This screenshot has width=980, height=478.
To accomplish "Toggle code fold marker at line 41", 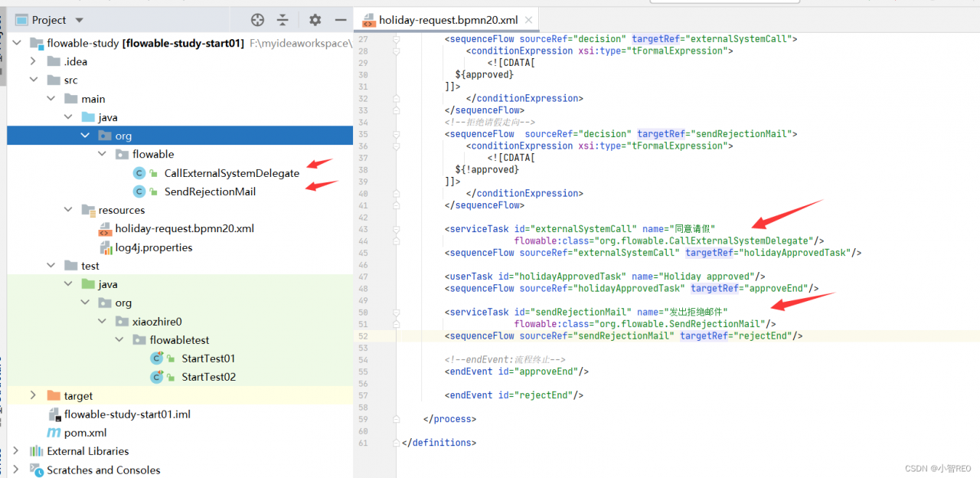I will [396, 205].
